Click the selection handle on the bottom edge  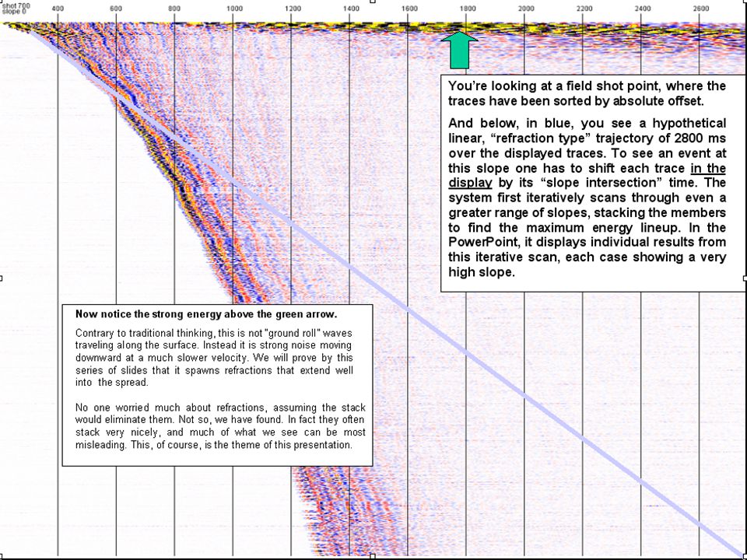coord(373,555)
